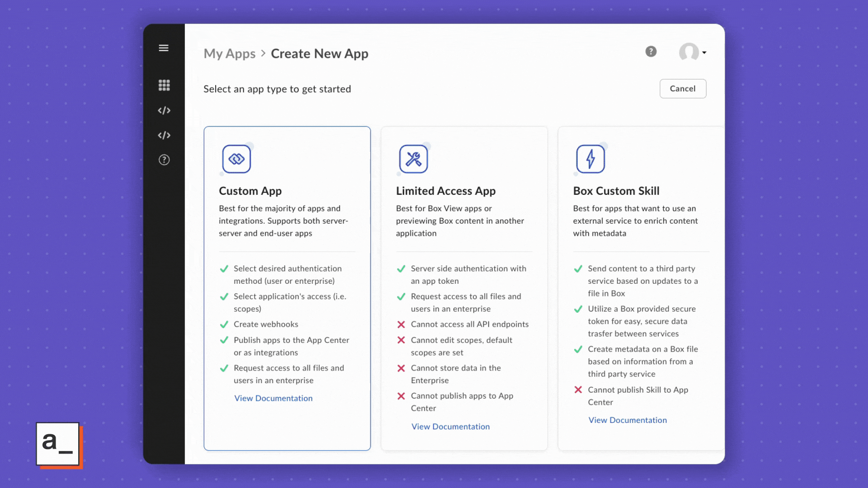Click 'Create metadata on a Box file'
This screenshot has height=488, width=868.
coord(643,361)
